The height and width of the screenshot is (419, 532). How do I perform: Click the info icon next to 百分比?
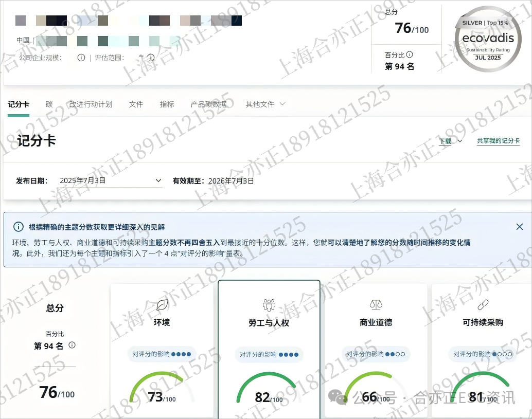click(x=410, y=54)
